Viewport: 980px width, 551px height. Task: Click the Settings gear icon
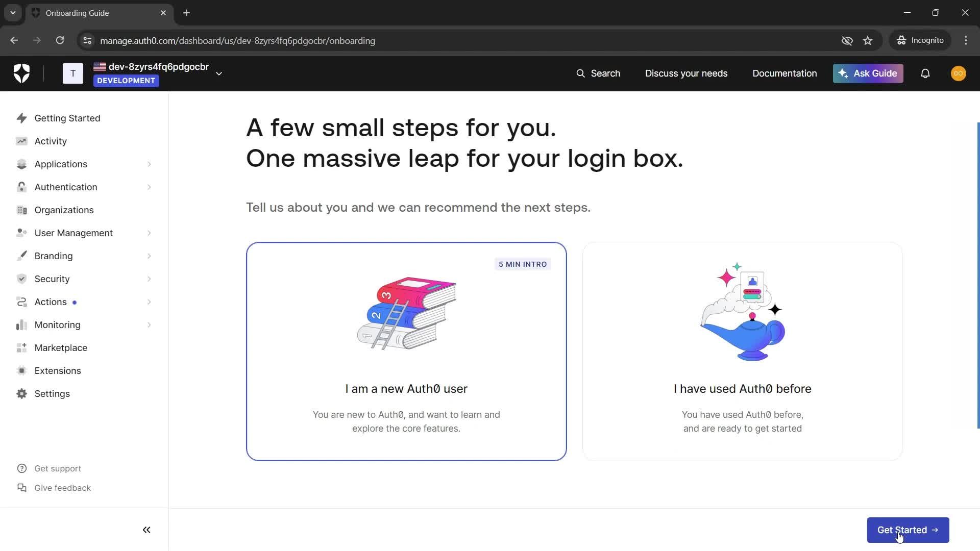point(21,394)
